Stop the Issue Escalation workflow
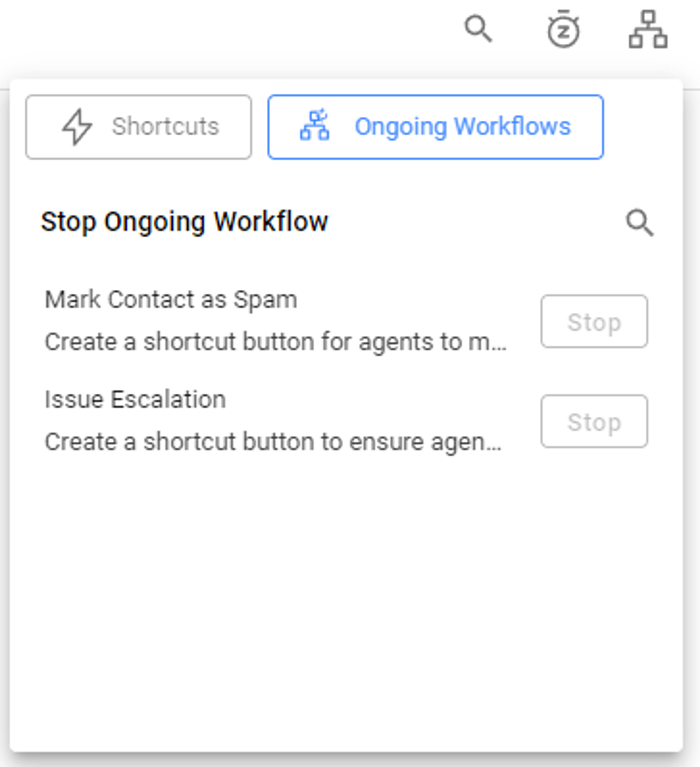The height and width of the screenshot is (767, 700). click(594, 421)
